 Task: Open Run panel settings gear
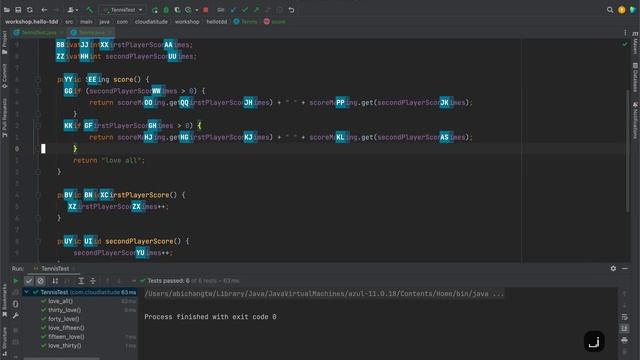coord(613,269)
